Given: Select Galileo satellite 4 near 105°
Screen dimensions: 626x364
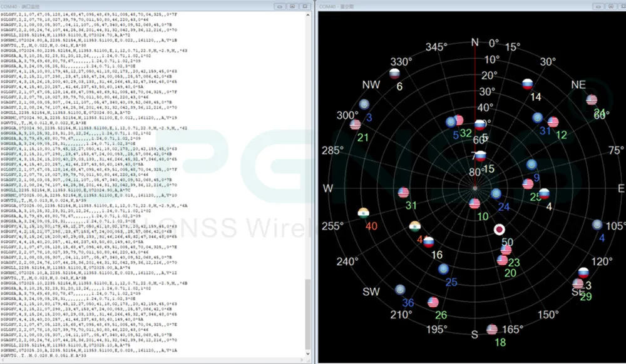Looking at the screenshot, I should (x=597, y=225).
